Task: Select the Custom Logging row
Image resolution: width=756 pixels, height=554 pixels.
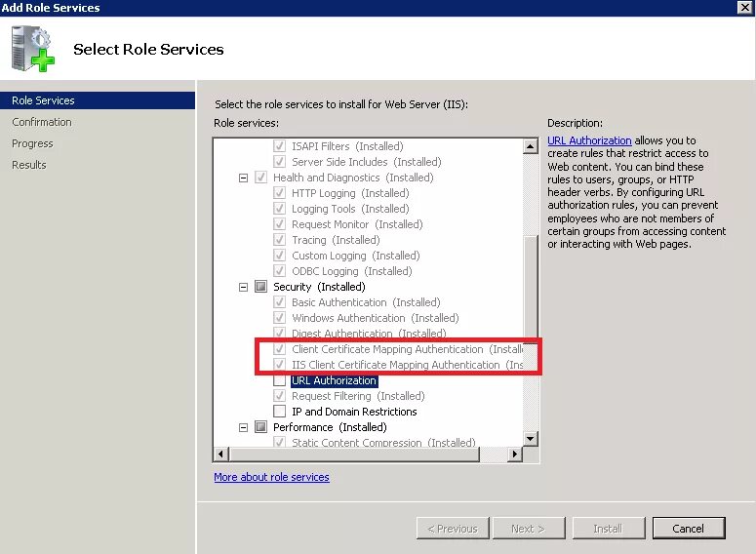Action: point(355,256)
